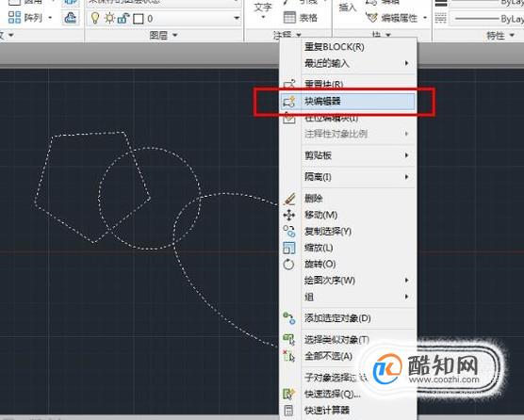The image size is (524, 420).
Task: Open 块编辑器 from the context menu
Action: pyautogui.click(x=348, y=101)
